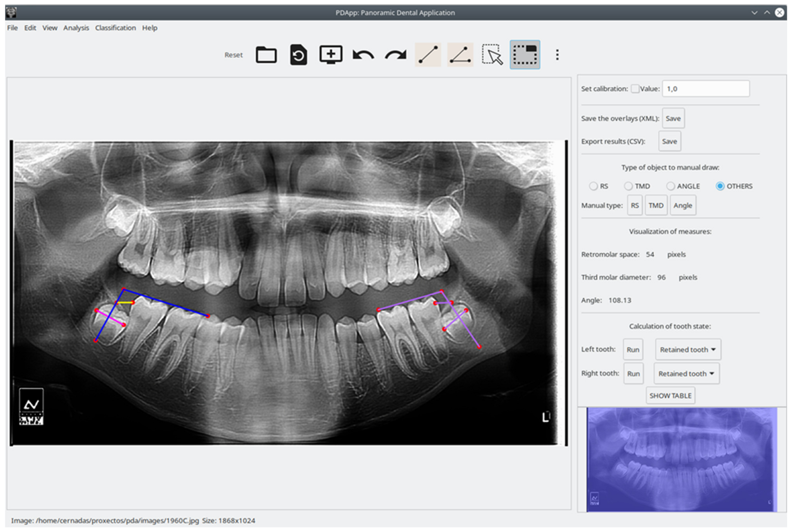Select the RS radio button
The width and height of the screenshot is (792, 532).
[593, 186]
